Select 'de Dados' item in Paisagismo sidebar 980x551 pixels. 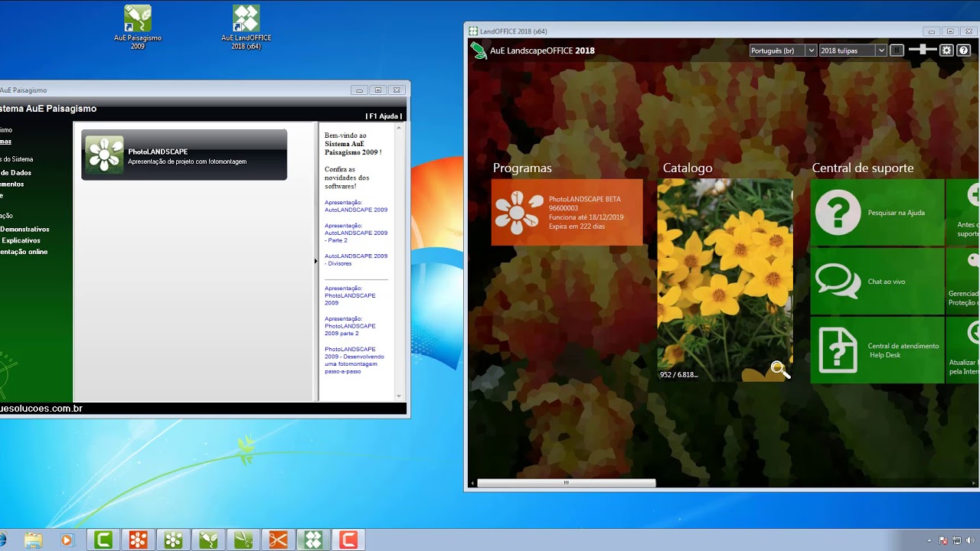click(16, 173)
